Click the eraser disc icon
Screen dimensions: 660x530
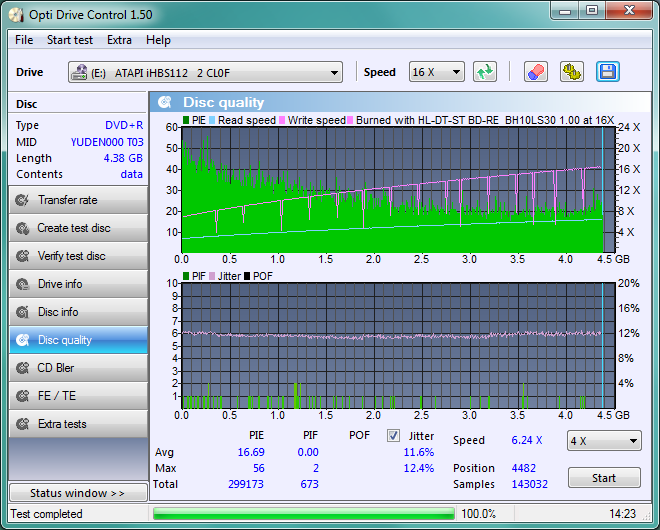(535, 72)
